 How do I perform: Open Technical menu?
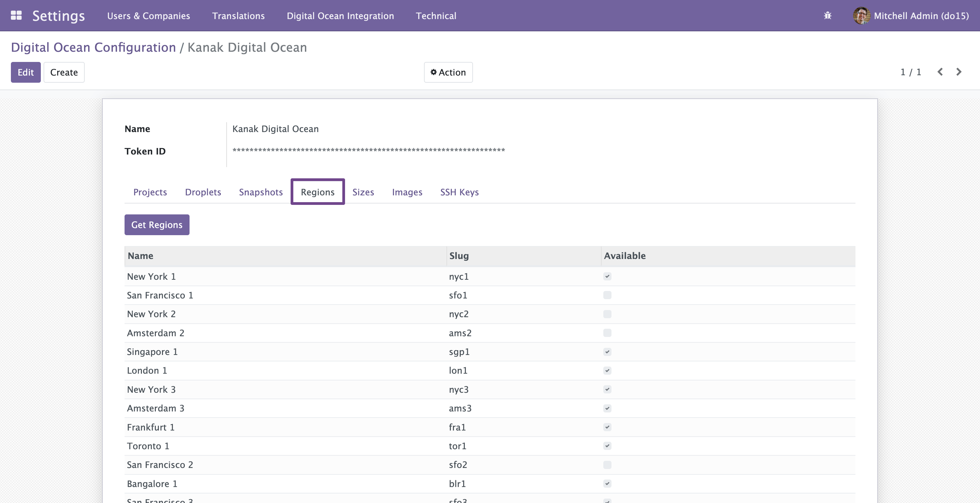point(436,16)
